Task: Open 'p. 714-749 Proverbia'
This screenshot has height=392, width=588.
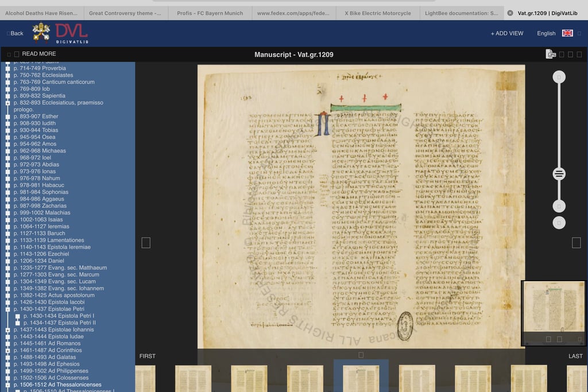Action: point(40,68)
